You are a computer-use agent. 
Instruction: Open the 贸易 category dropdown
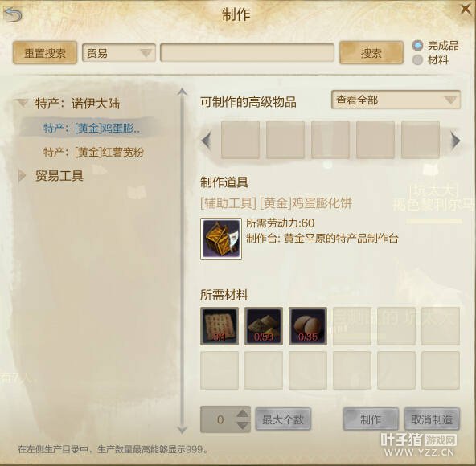119,53
